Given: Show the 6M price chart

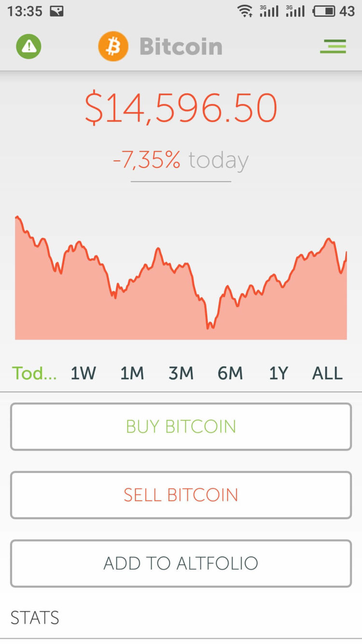Looking at the screenshot, I should point(230,373).
